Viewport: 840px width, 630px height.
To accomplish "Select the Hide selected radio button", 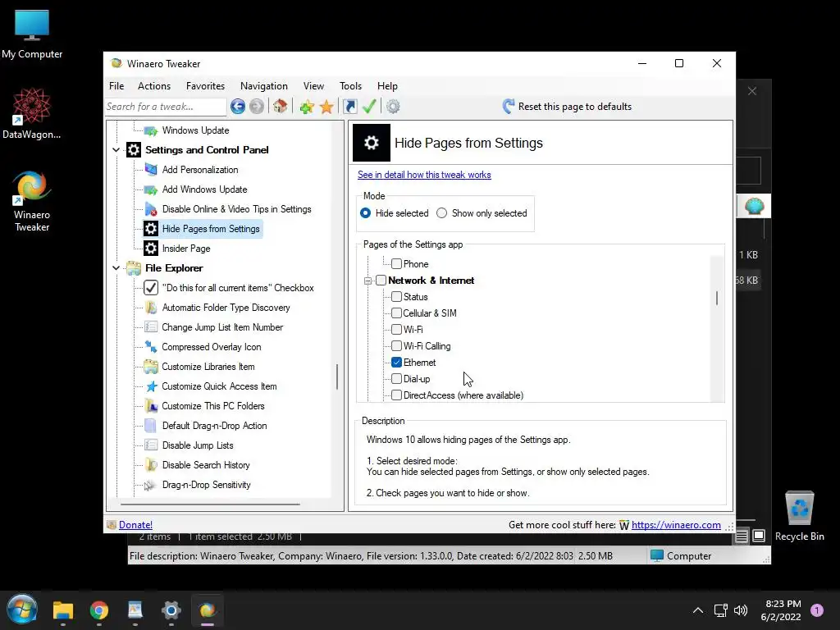I will (x=365, y=213).
